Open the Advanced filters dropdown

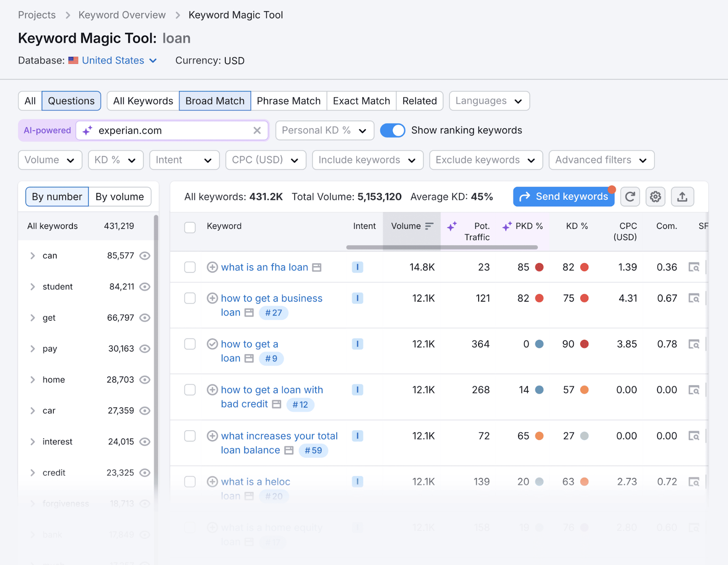(x=602, y=160)
